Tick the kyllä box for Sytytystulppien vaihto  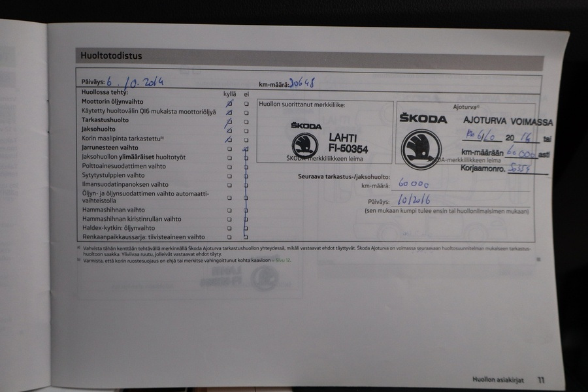229,176
